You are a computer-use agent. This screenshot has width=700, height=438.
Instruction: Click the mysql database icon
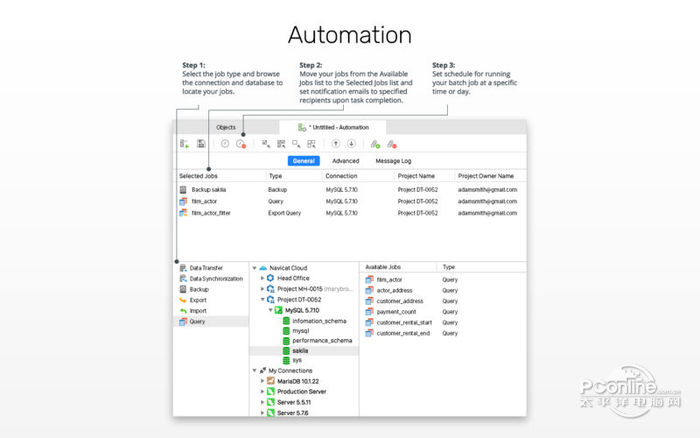(287, 331)
